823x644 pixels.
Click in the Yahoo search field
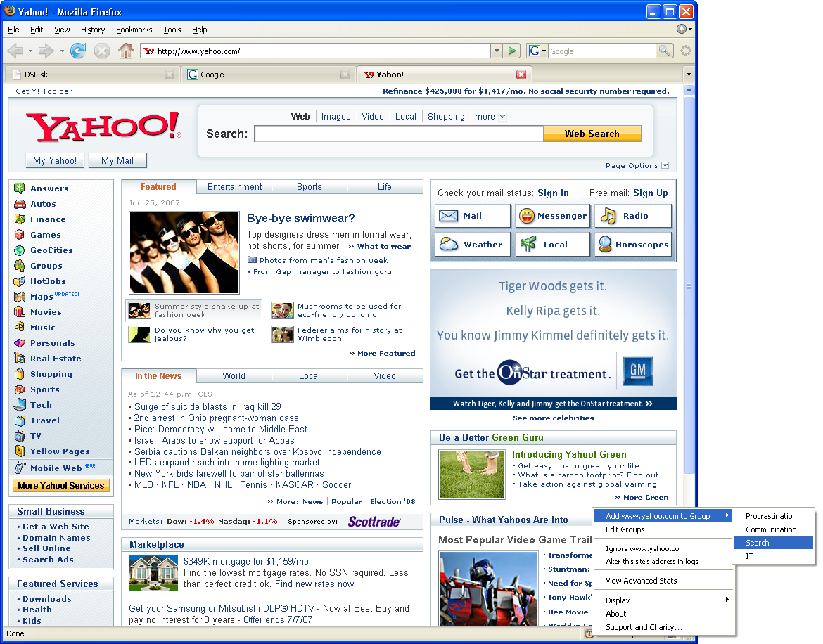[399, 134]
